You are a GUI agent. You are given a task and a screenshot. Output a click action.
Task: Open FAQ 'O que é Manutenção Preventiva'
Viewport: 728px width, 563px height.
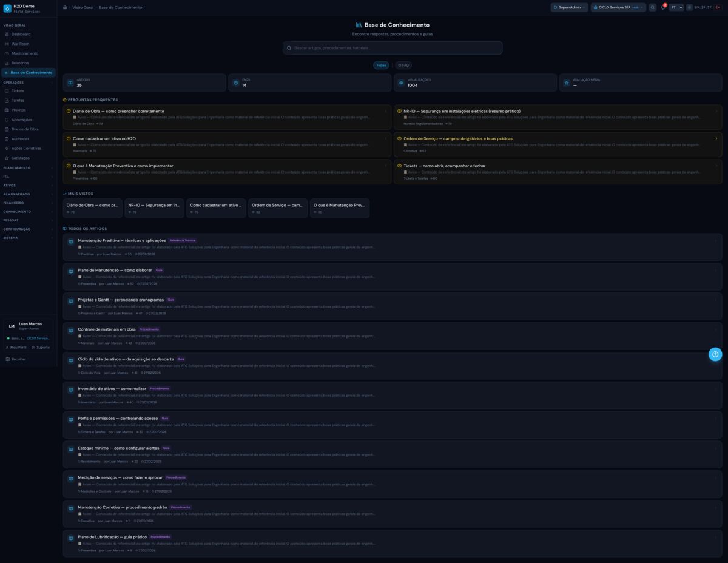[227, 172]
